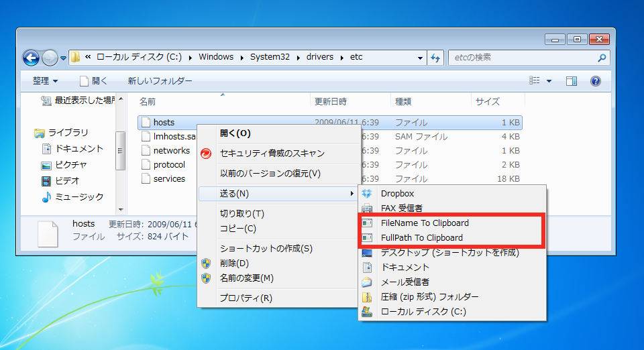Choose プロパティ(R) in context menu

click(278, 298)
